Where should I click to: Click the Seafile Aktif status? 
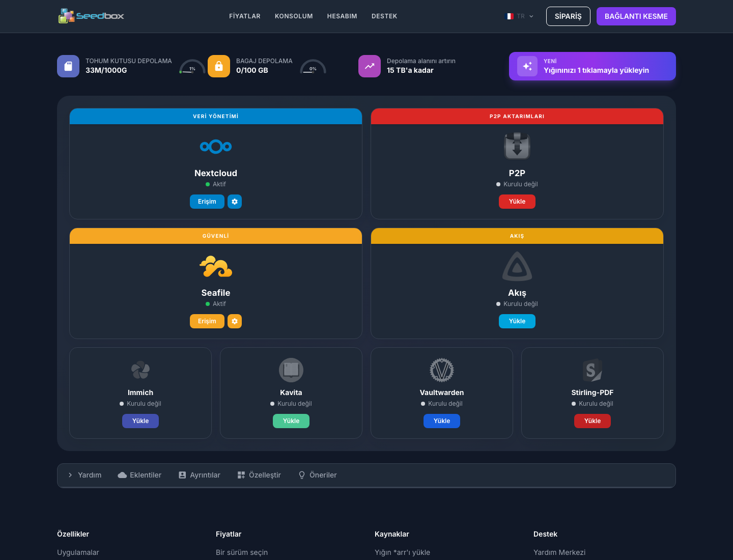click(216, 304)
